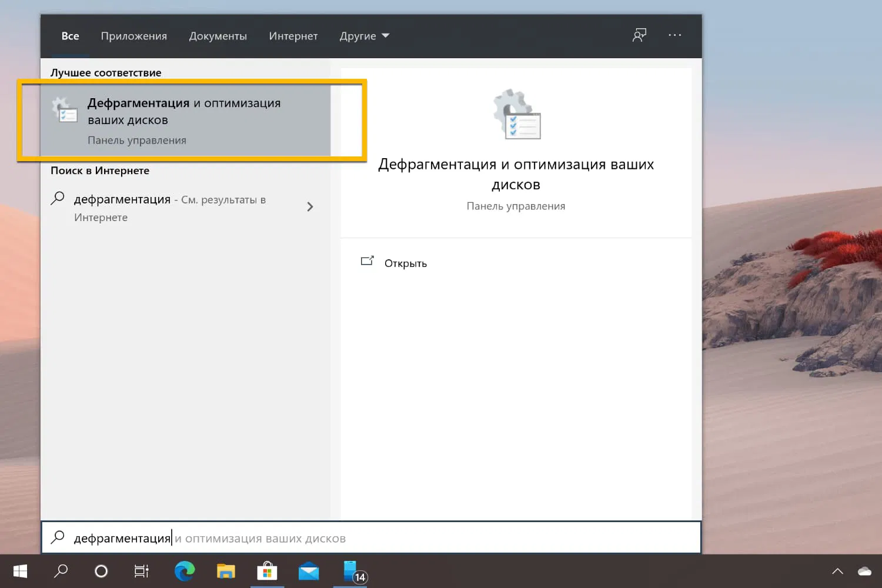Click the magnifier icon in the search box

pyautogui.click(x=58, y=537)
